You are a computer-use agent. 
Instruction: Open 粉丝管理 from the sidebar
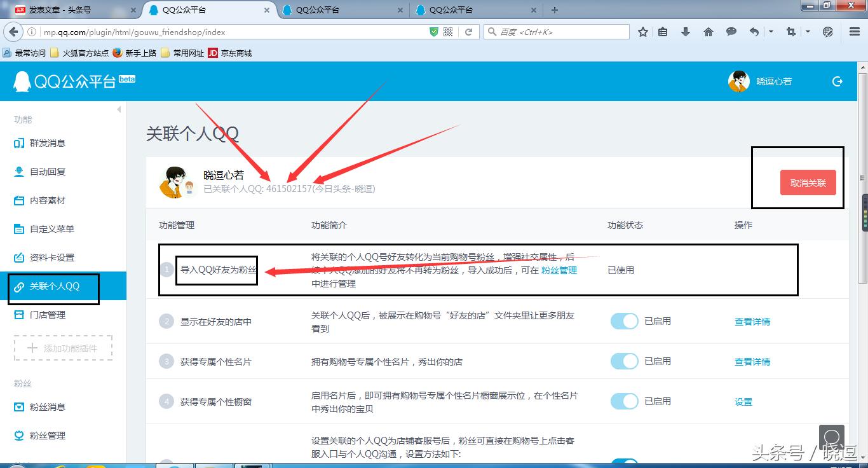pyautogui.click(x=47, y=436)
